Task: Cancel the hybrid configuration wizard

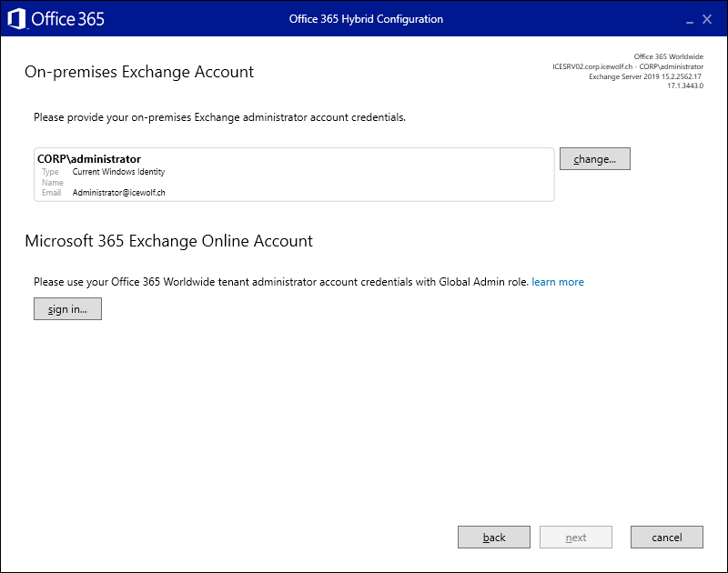Action: pyautogui.click(x=667, y=538)
